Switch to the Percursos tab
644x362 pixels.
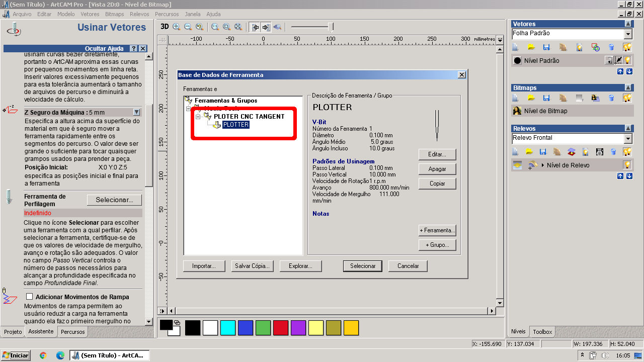[73, 332]
